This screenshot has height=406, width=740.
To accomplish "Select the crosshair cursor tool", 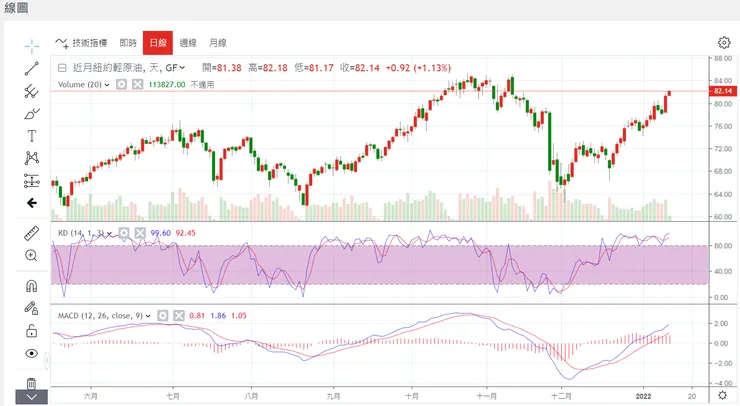I will click(x=31, y=46).
